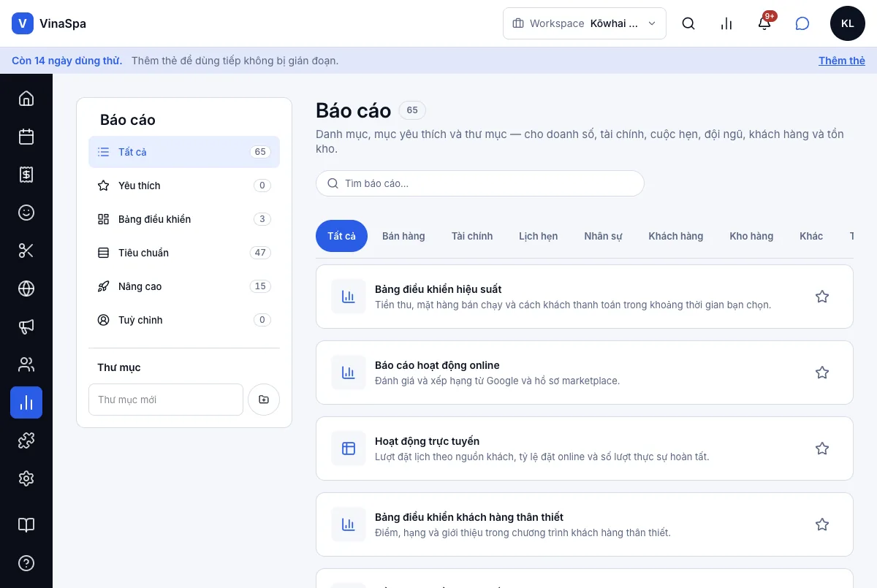The image size is (877, 588).
Task: Open the book guide icon in sidebar
Action: point(26,524)
